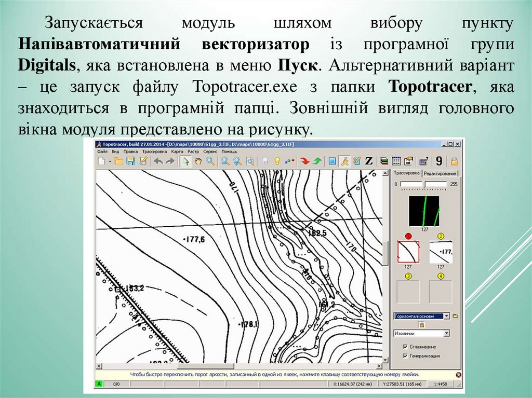Click the first blue zoom icon
This screenshot has width=532, height=398.
[225, 161]
